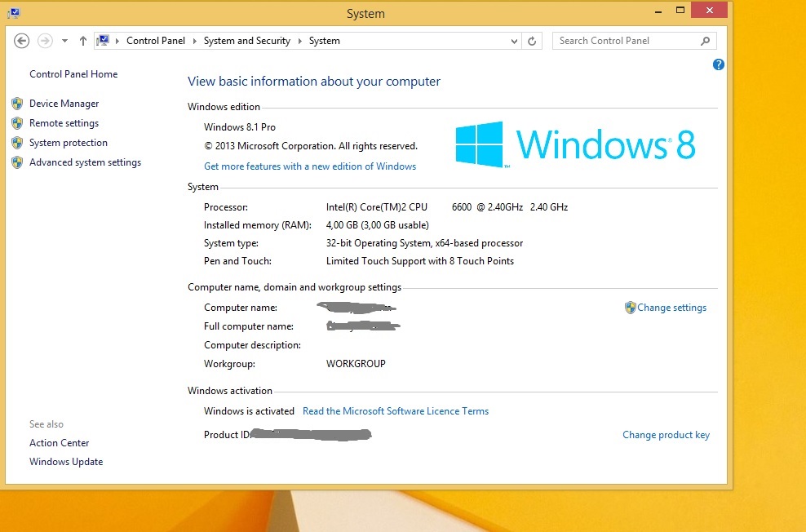This screenshot has width=806, height=532.
Task: Expand the chevron before Control Panel breadcrumb
Action: (117, 41)
